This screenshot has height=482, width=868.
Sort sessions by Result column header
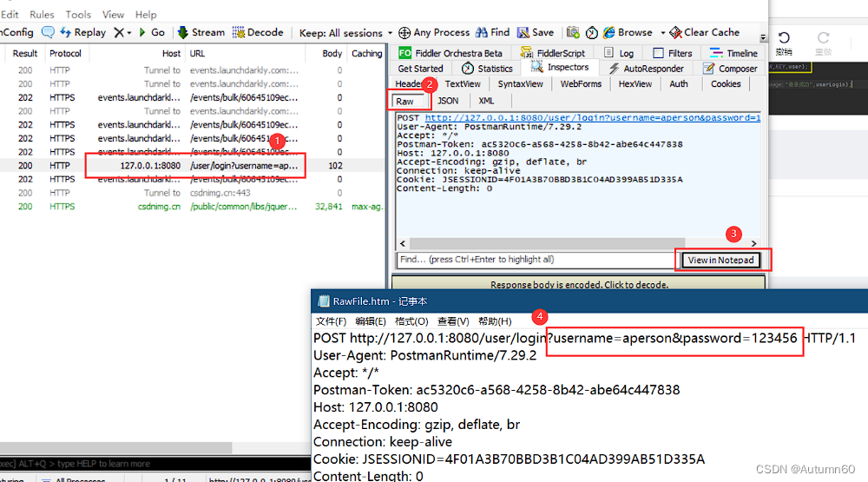click(x=25, y=54)
